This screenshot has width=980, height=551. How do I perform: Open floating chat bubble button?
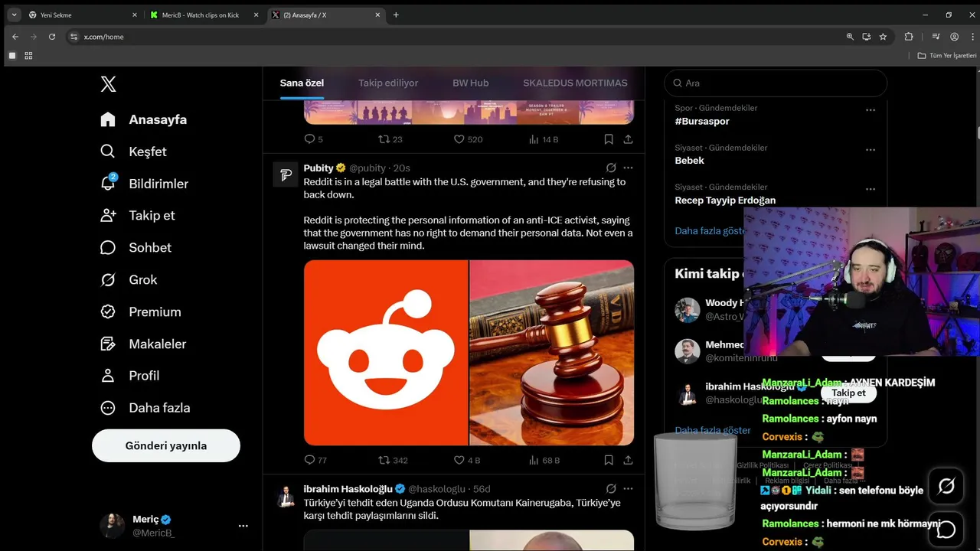point(946,529)
